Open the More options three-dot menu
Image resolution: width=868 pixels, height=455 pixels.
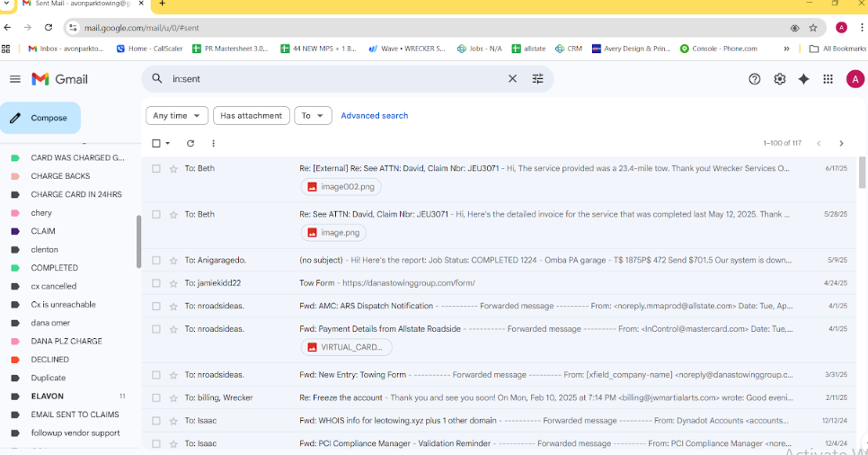point(213,143)
